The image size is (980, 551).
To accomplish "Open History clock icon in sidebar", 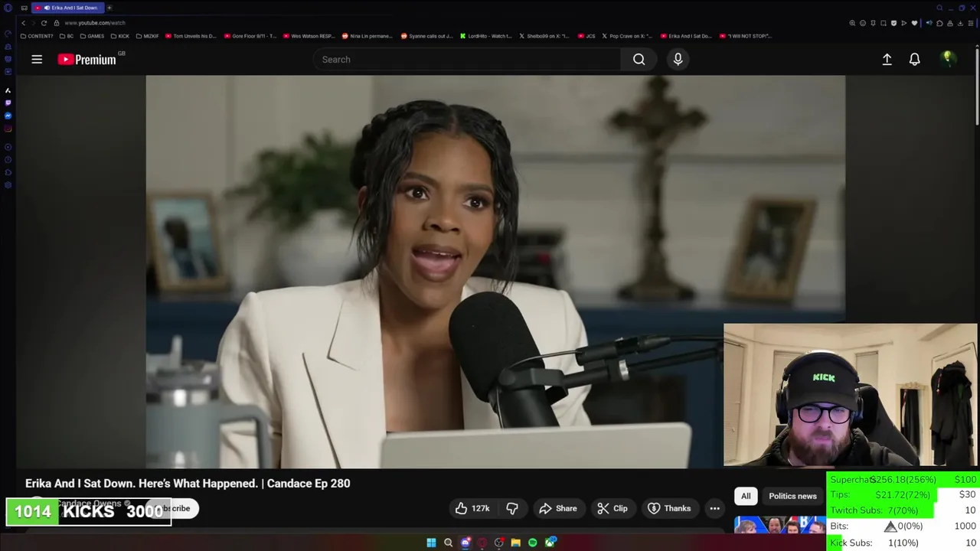I will tap(8, 160).
